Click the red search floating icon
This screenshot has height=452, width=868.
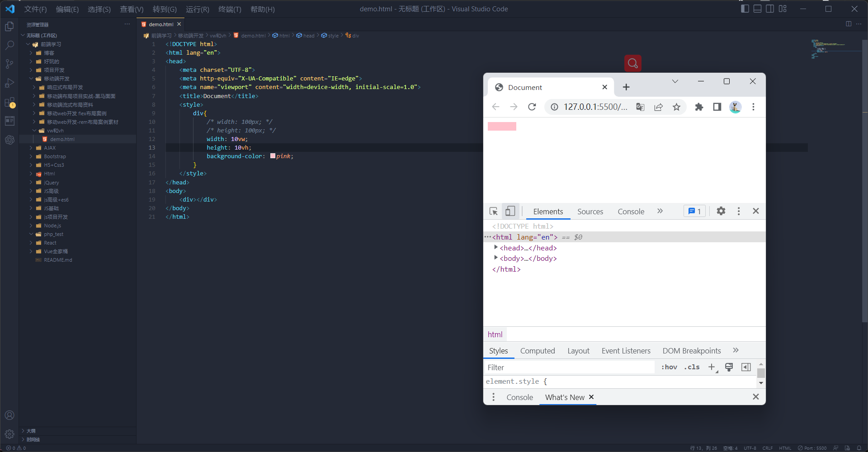coord(633,63)
